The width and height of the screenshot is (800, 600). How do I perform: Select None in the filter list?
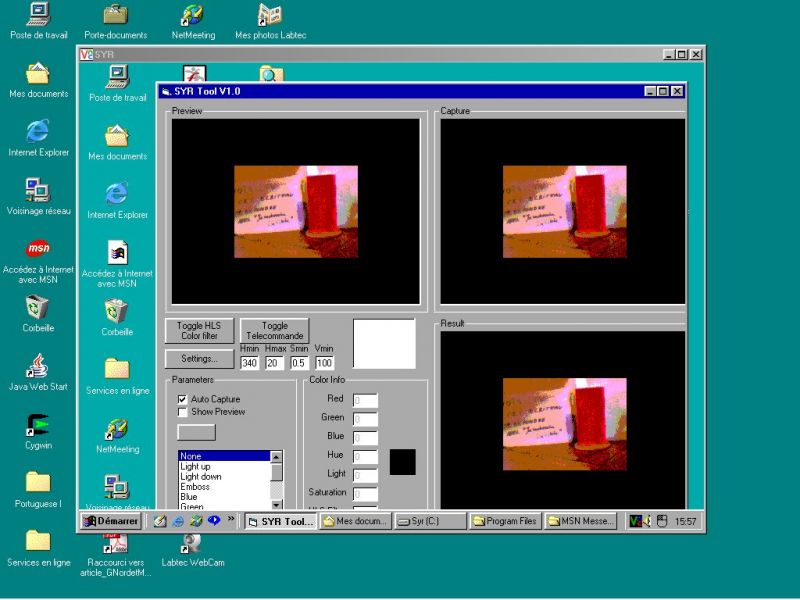pos(224,456)
